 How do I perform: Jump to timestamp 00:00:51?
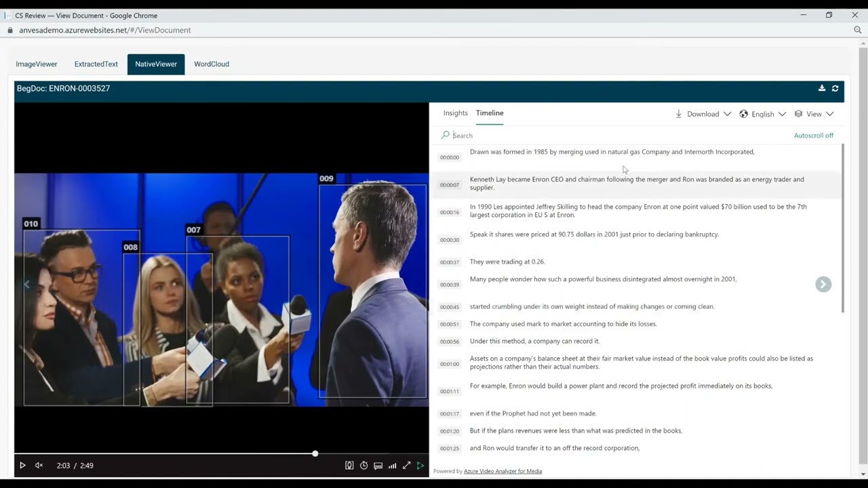(450, 325)
